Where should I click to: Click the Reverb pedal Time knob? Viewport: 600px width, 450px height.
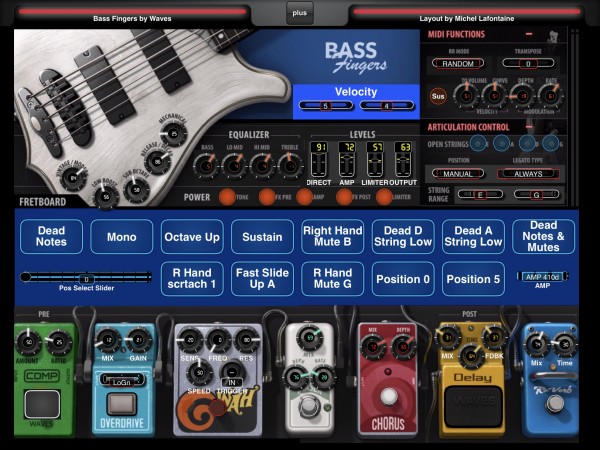click(x=565, y=345)
